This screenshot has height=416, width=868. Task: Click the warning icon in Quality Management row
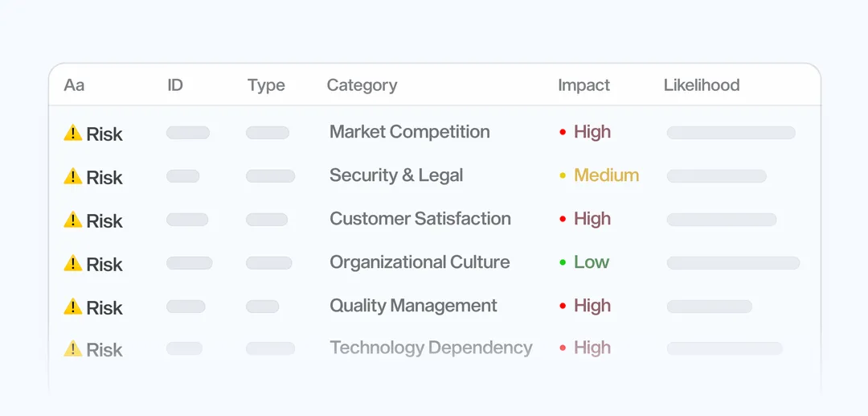73,307
